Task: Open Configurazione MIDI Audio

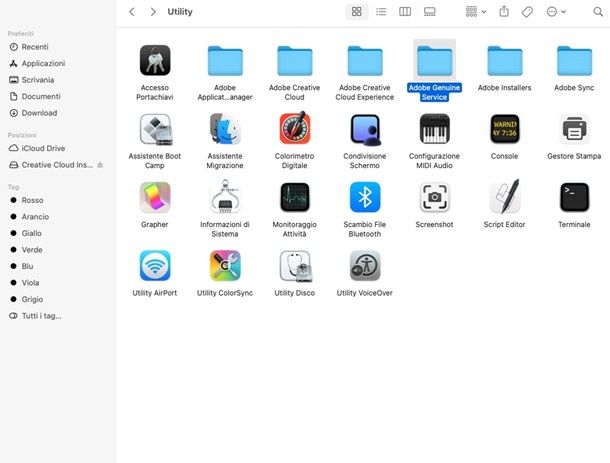Action: point(435,129)
